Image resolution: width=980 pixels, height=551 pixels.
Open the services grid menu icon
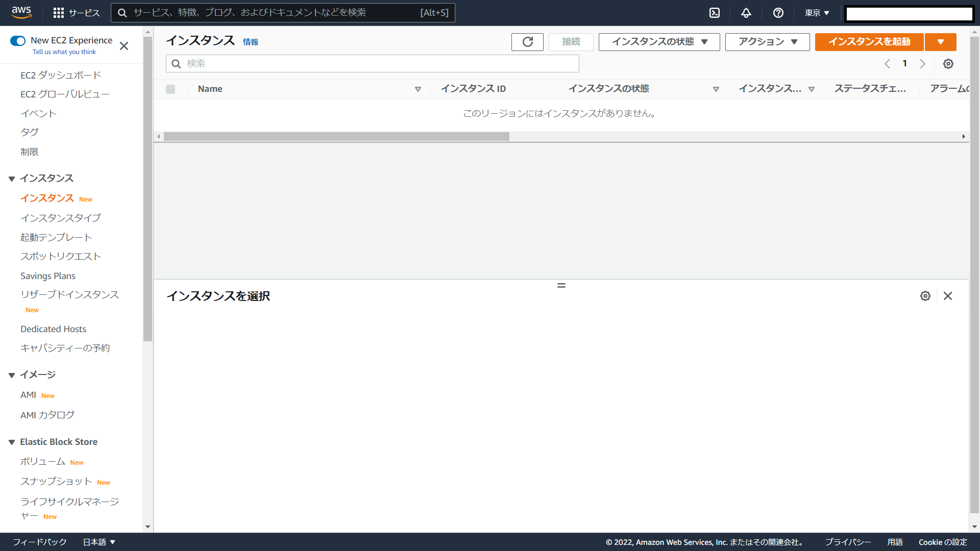point(59,13)
